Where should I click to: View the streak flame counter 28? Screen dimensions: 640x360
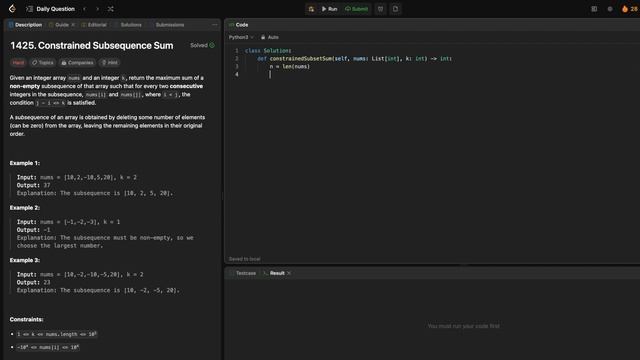click(629, 9)
